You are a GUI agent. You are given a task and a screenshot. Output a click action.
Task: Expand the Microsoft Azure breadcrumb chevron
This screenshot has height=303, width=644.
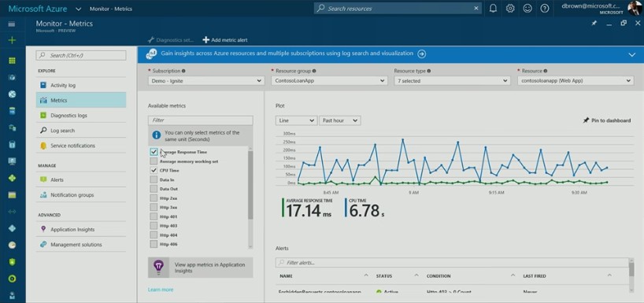[x=79, y=9]
